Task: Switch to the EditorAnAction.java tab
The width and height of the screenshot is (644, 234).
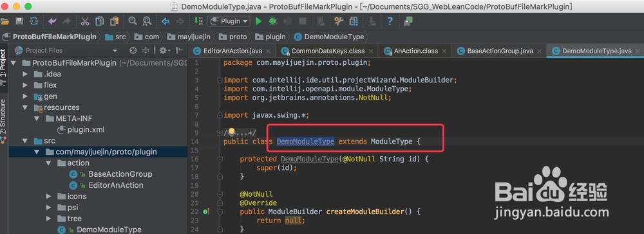Action: click(232, 51)
